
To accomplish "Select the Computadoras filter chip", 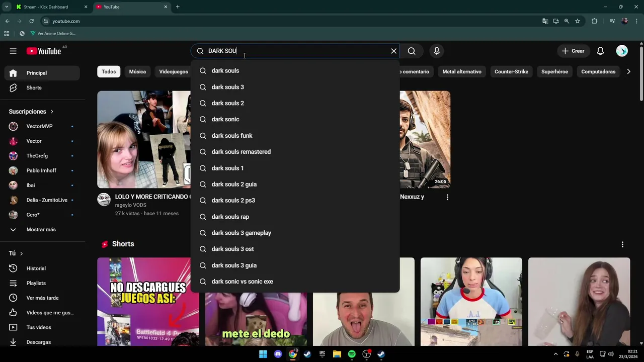I will click(598, 71).
